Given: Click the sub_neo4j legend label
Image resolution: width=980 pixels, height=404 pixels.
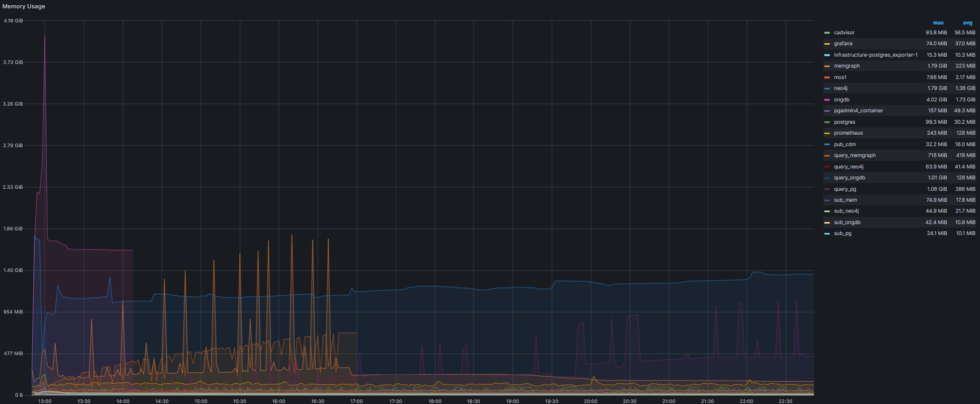Looking at the screenshot, I should [847, 211].
